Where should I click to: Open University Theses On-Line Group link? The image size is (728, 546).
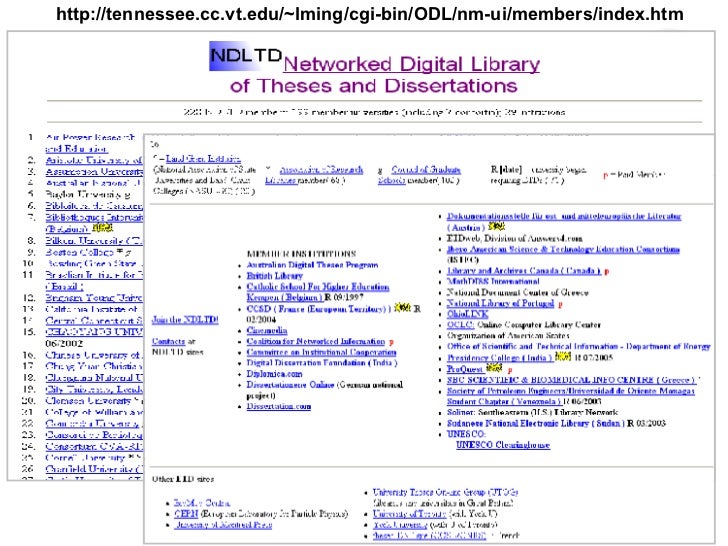pyautogui.click(x=445, y=492)
